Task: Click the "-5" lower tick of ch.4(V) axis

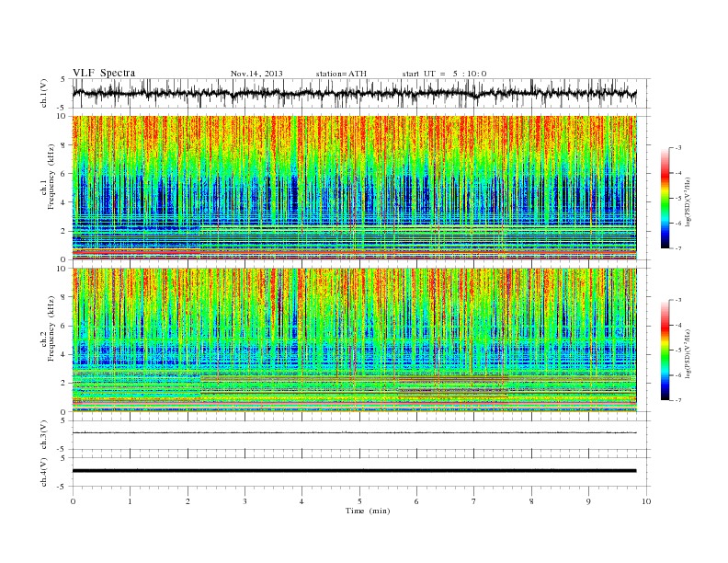Action: (x=63, y=487)
